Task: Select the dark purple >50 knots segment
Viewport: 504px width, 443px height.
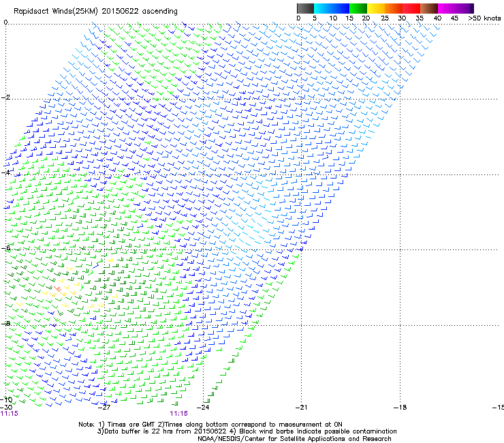Action: (x=472, y=8)
